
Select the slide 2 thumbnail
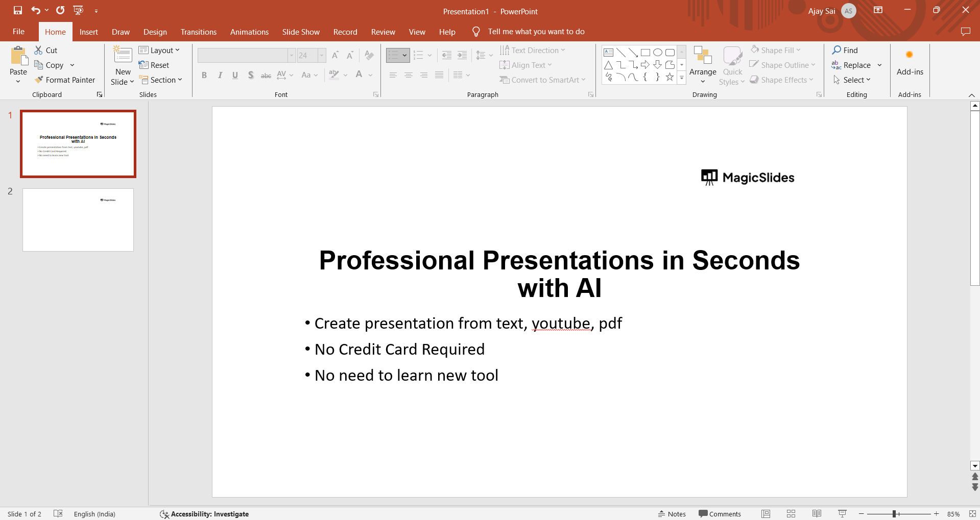pyautogui.click(x=78, y=220)
